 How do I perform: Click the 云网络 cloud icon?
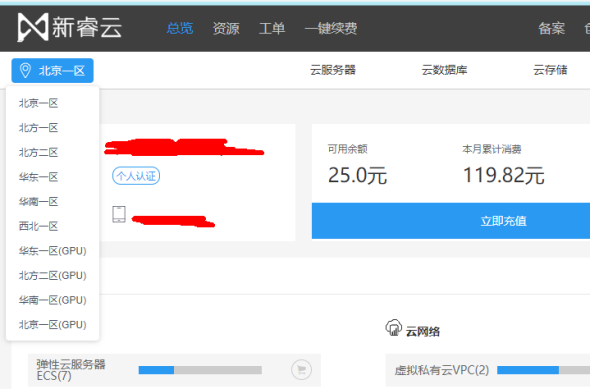click(x=394, y=327)
